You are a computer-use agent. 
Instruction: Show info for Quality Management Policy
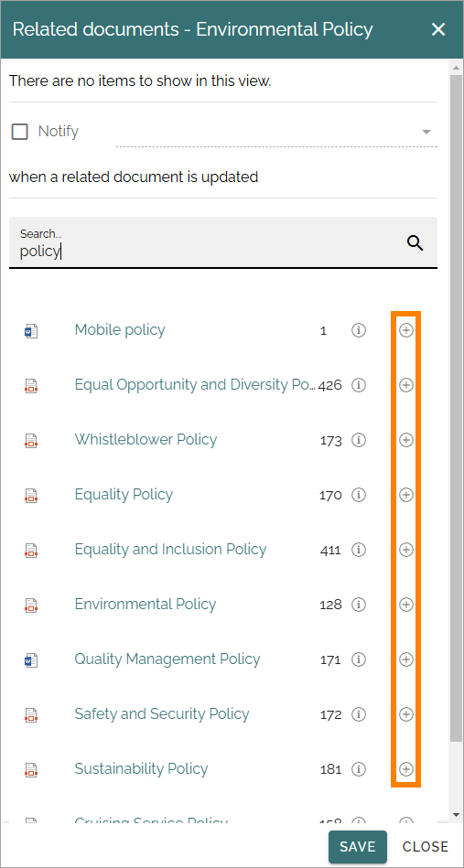coord(359,659)
